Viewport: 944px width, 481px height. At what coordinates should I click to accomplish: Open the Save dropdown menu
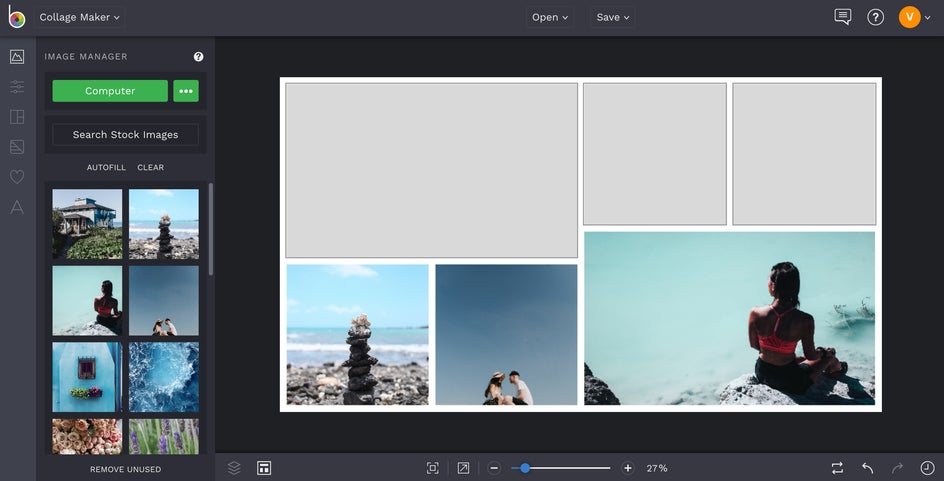click(x=612, y=17)
